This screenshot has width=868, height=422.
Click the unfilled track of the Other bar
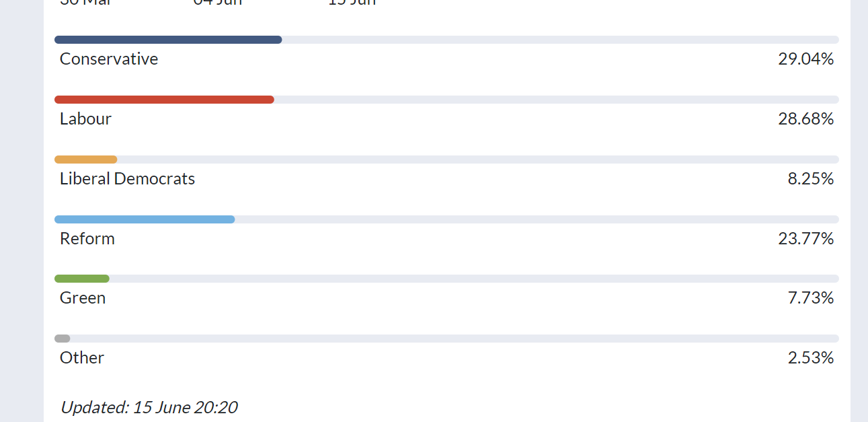click(455, 339)
